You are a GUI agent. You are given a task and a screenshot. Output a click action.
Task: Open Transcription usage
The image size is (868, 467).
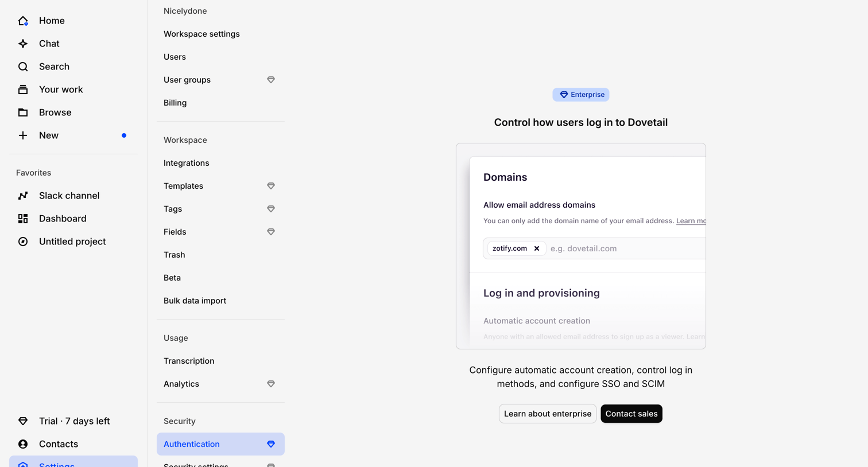220,361
